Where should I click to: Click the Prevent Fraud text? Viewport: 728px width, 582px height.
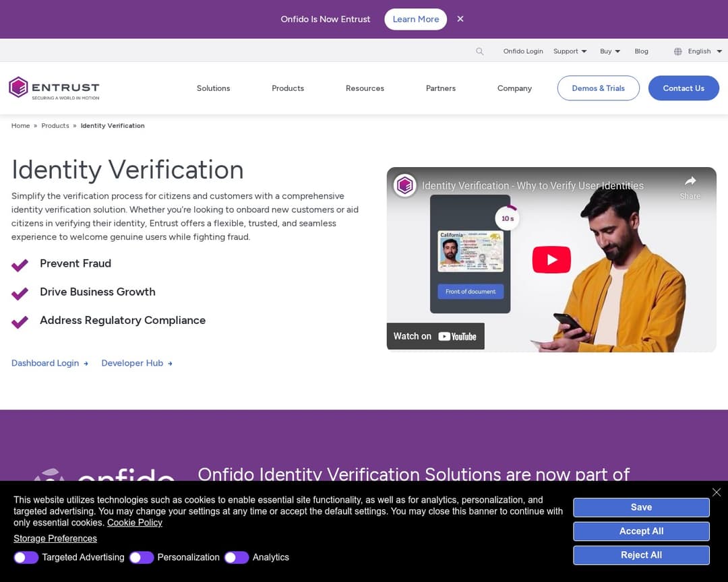tap(75, 263)
